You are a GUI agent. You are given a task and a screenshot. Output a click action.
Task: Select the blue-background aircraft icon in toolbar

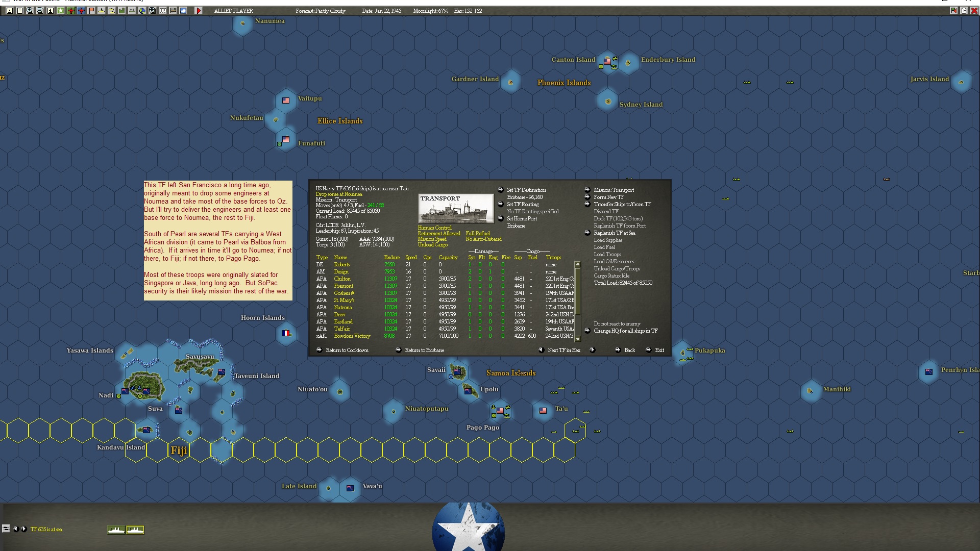click(81, 11)
